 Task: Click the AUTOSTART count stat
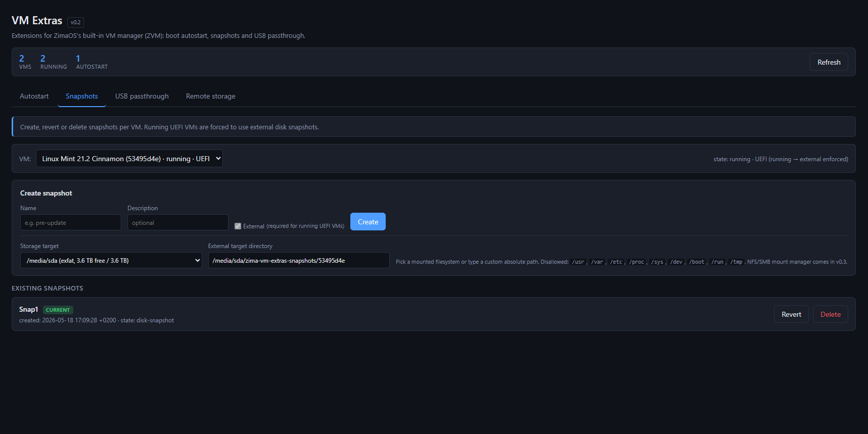pyautogui.click(x=92, y=62)
